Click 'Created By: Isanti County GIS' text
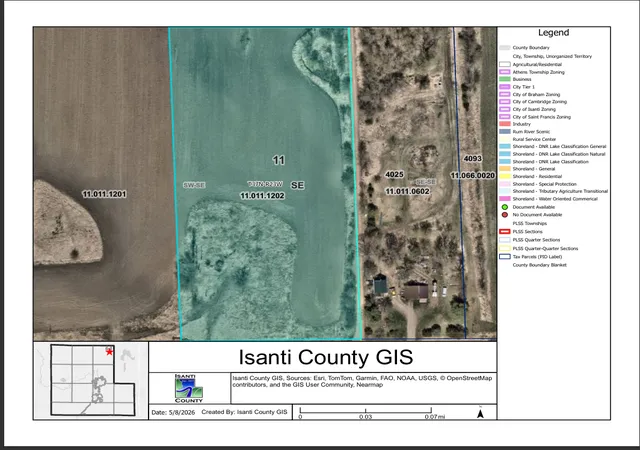The width and height of the screenshot is (640, 450). tap(244, 412)
